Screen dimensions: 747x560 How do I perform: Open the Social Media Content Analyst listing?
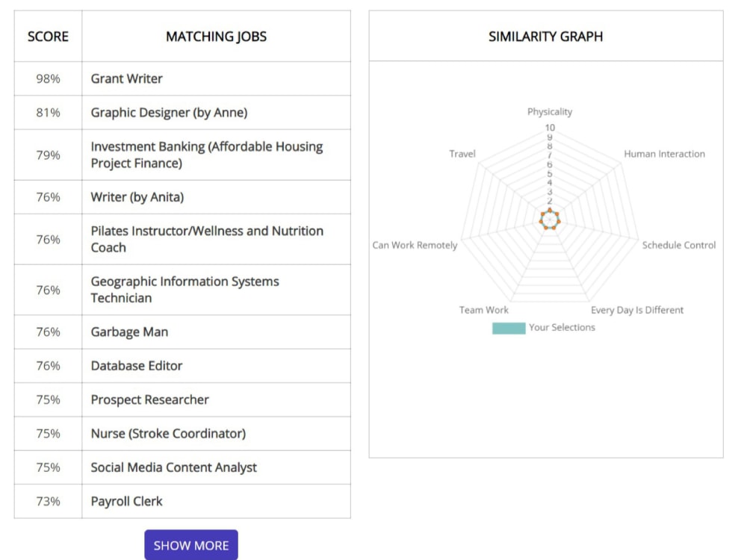click(x=174, y=467)
